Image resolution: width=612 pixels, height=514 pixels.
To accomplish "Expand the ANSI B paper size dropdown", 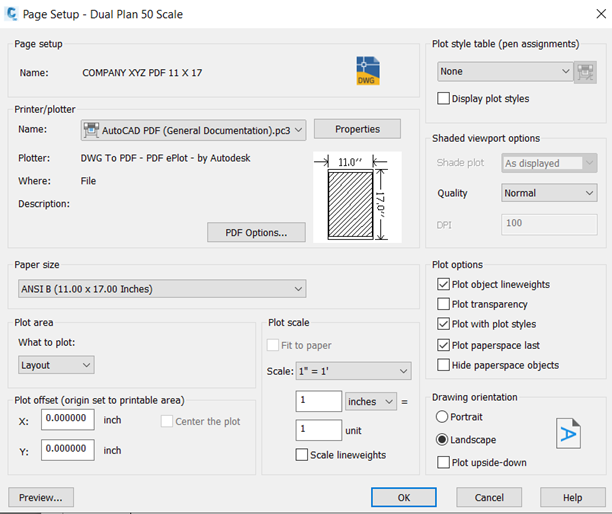I will pyautogui.click(x=162, y=289).
